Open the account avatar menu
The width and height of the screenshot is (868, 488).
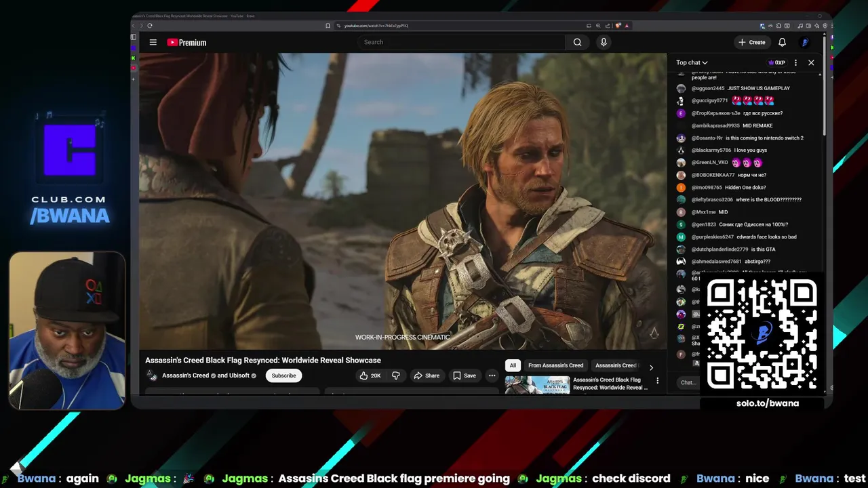pos(805,42)
